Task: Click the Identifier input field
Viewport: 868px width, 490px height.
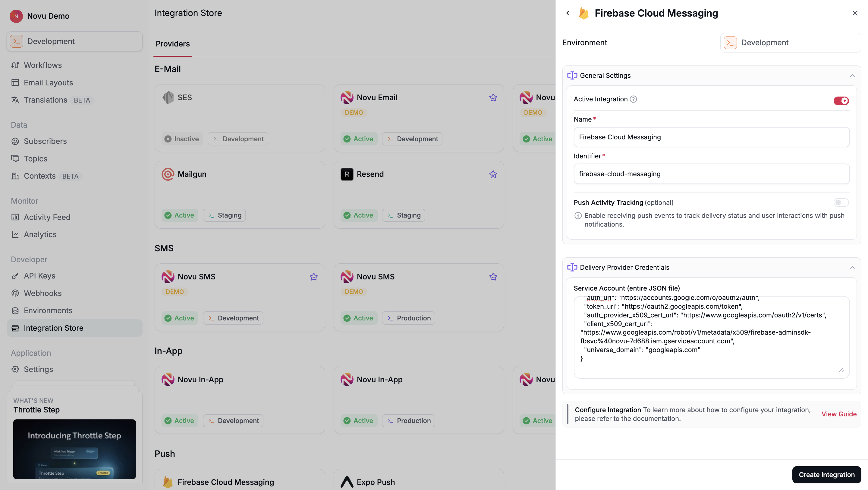Action: (x=711, y=174)
